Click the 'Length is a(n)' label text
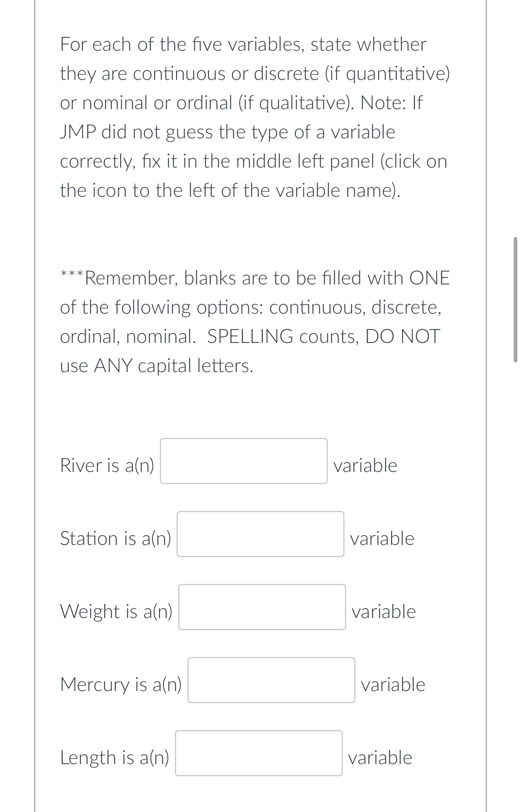The width and height of the screenshot is (521, 812). [115, 758]
